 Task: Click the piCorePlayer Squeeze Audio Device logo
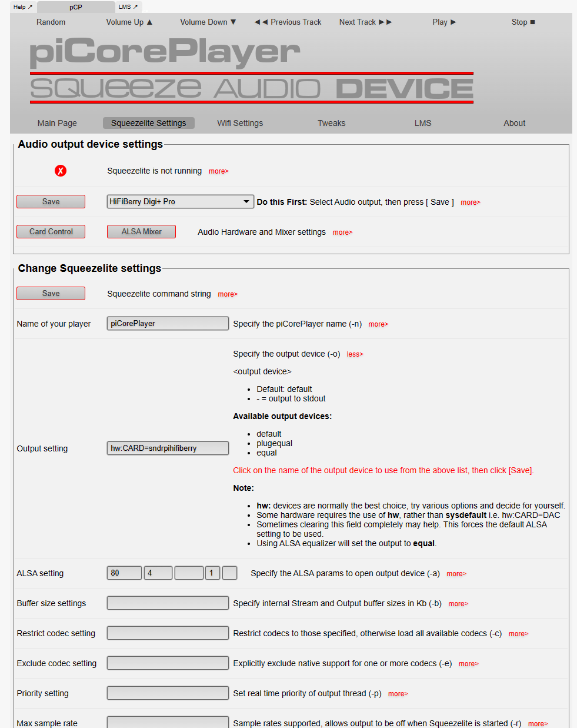click(252, 70)
